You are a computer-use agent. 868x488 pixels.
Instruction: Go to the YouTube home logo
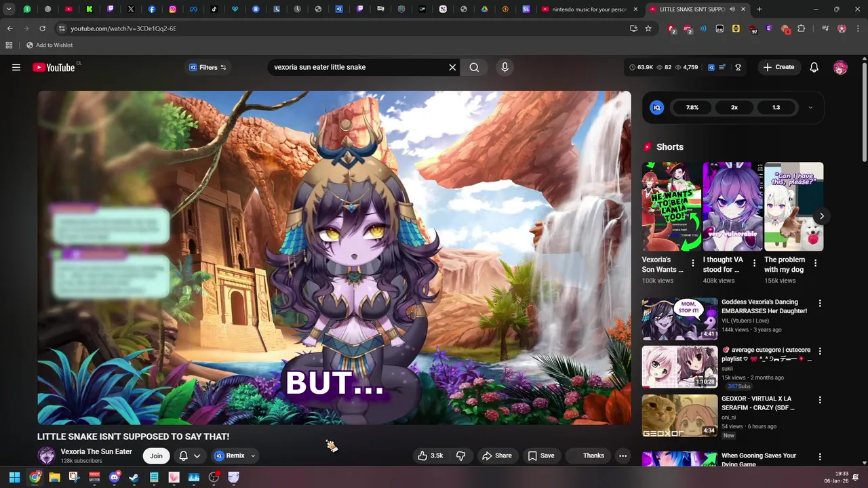coord(55,67)
